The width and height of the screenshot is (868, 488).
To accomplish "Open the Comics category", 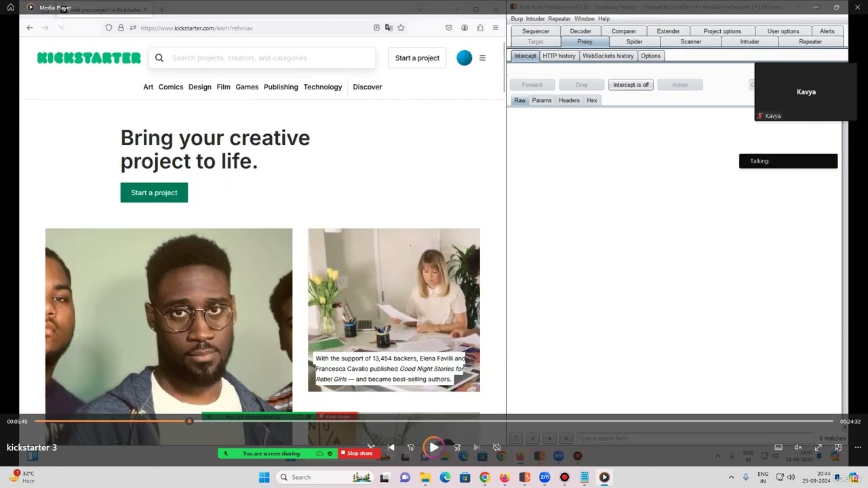I will coord(171,87).
